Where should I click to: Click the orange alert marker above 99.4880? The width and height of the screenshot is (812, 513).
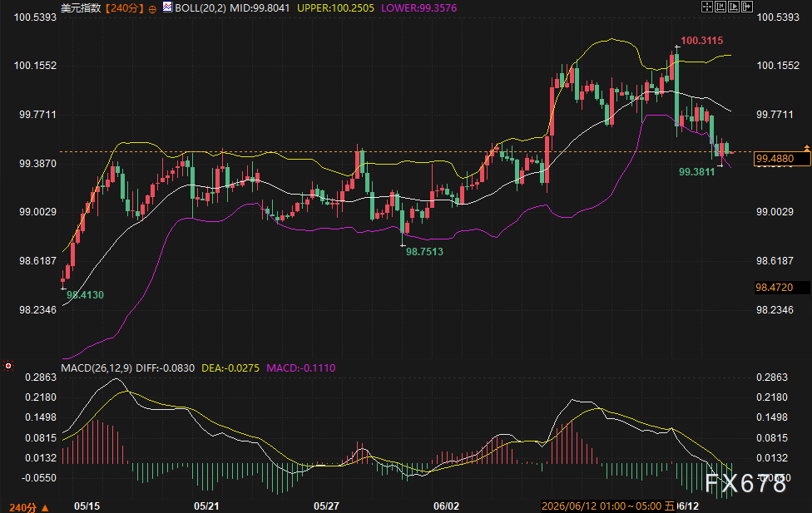click(x=807, y=148)
